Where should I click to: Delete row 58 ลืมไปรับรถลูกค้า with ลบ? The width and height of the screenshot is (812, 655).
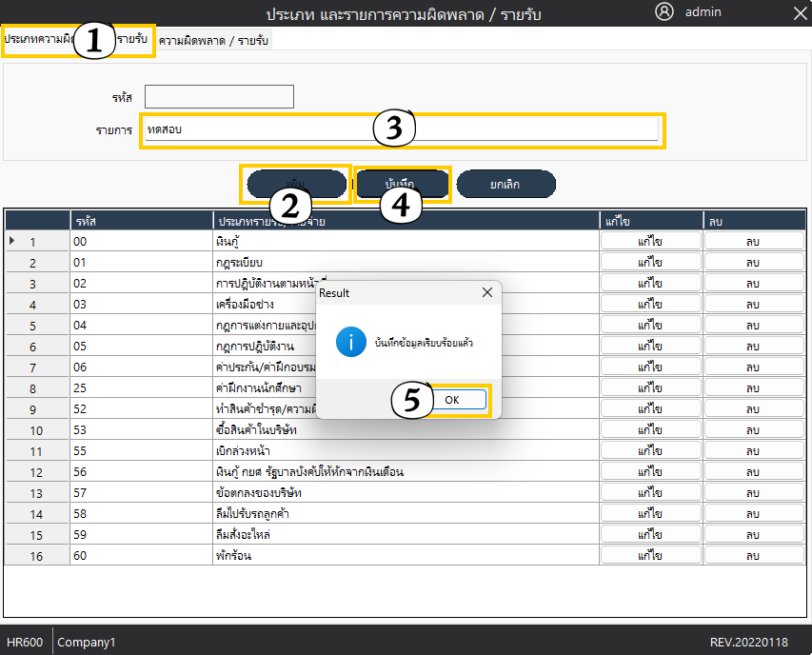(x=753, y=514)
